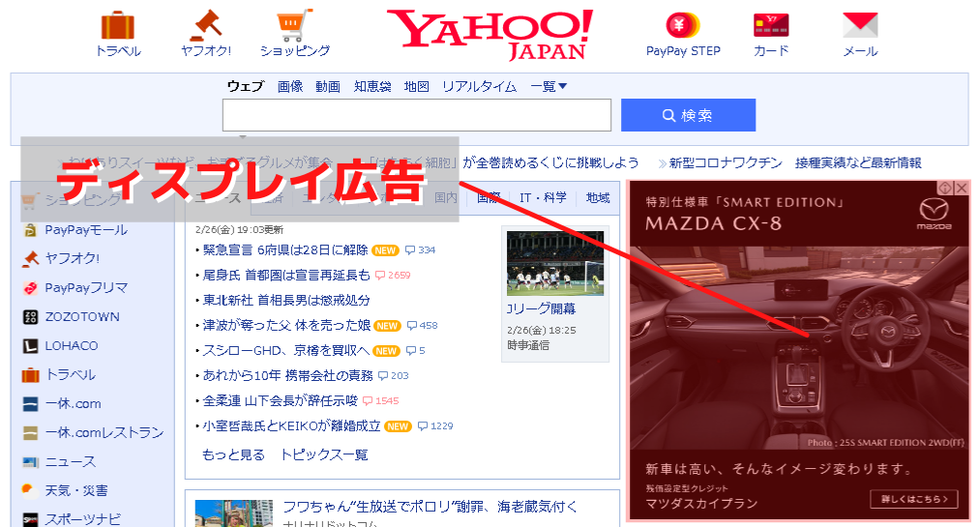Click トラベル suitcase icon in sidebar
The image size is (980, 527).
point(30,375)
